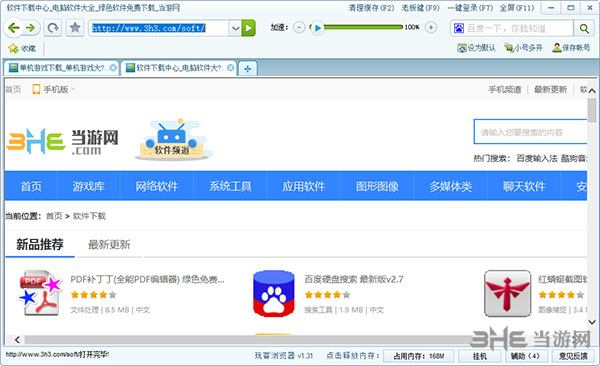Click 设为默认 to set default browser

tap(476, 48)
